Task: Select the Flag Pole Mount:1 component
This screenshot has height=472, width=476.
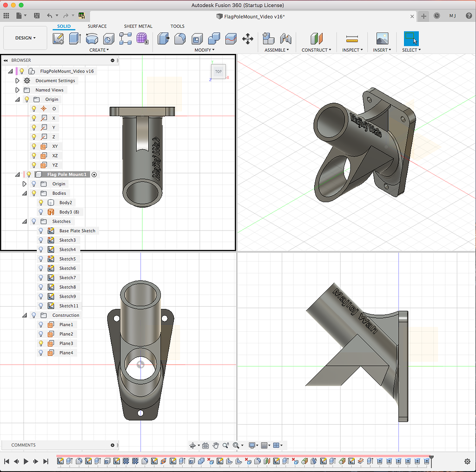Action: [66, 174]
